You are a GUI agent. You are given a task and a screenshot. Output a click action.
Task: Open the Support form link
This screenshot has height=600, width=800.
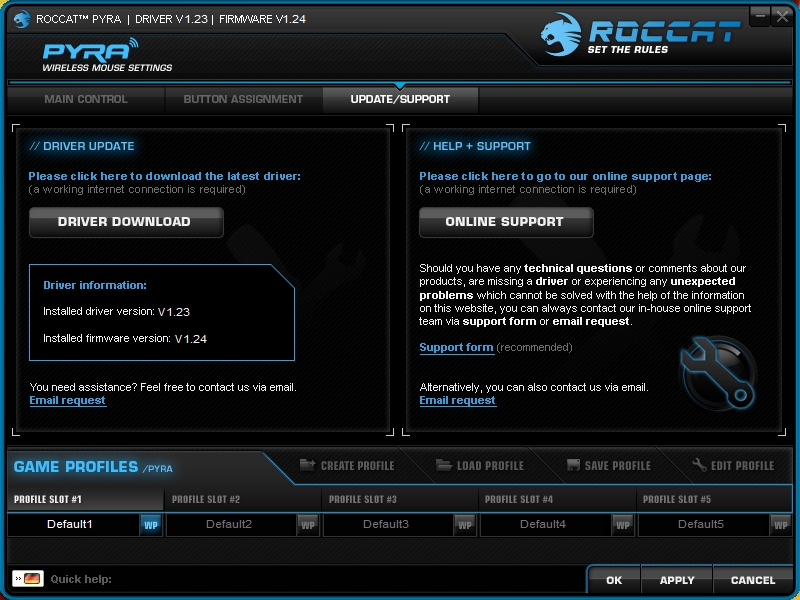(456, 347)
